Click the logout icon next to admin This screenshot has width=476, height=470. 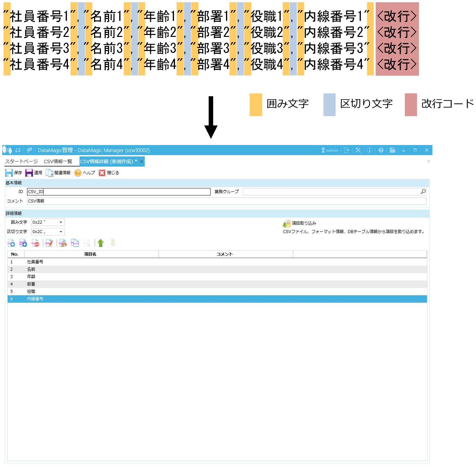[346, 150]
